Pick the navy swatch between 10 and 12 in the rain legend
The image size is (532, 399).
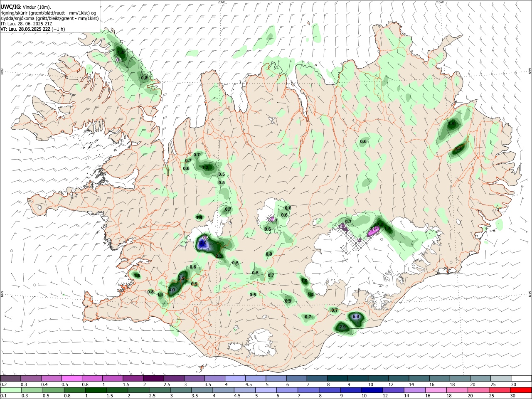pyautogui.click(x=372, y=390)
